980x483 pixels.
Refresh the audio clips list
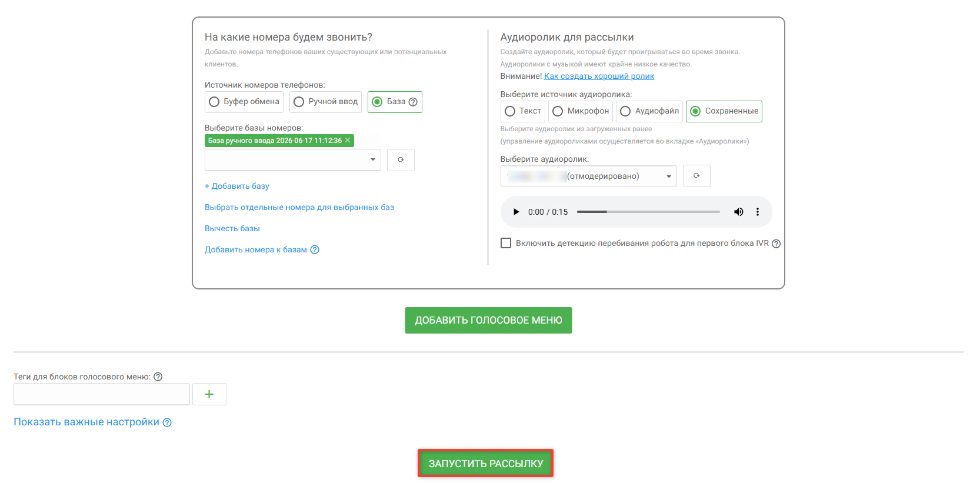pyautogui.click(x=696, y=176)
